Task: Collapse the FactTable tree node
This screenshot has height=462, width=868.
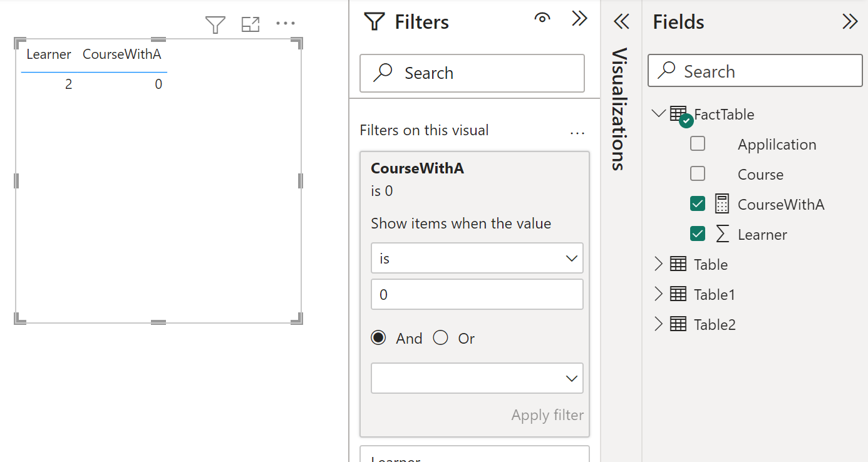Action: click(x=658, y=114)
